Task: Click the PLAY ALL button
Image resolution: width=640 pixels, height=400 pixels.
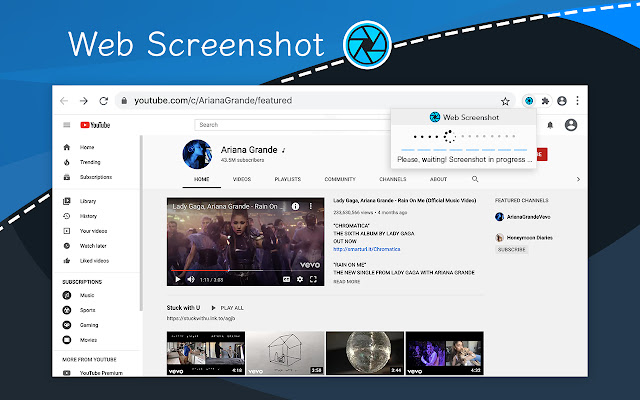Action: [227, 308]
